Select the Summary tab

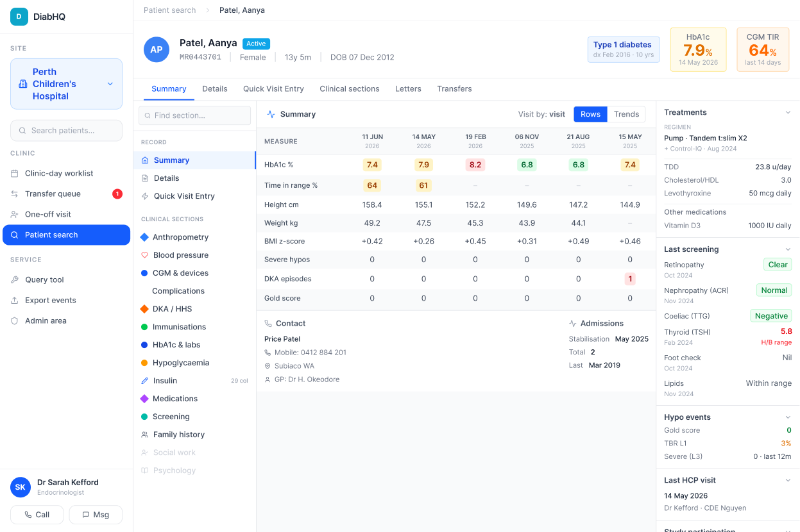[x=169, y=89]
